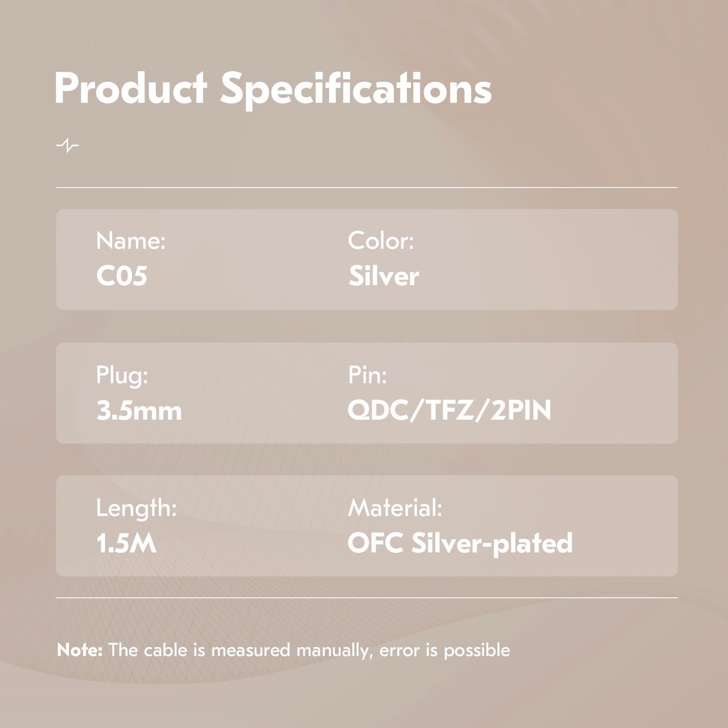Click the horizontal divider below the pulse icon

pos(367,188)
